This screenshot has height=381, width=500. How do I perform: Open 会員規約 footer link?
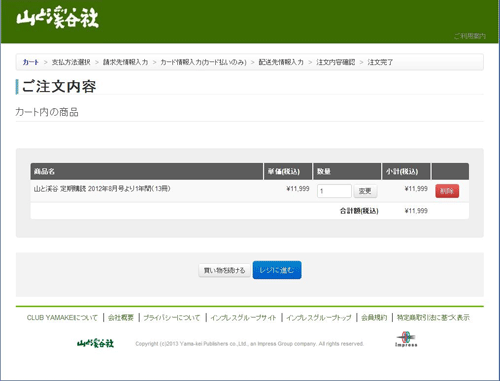(x=374, y=318)
